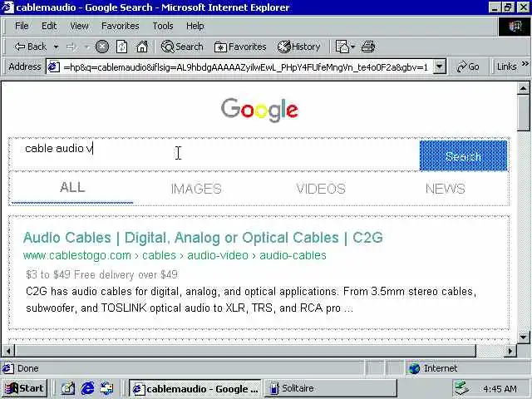Click the Google logo
Image resolution: width=532 pixels, height=399 pixels.
pyautogui.click(x=259, y=110)
